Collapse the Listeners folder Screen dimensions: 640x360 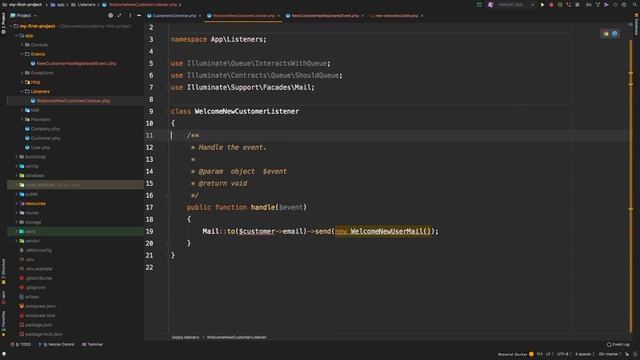[22, 91]
